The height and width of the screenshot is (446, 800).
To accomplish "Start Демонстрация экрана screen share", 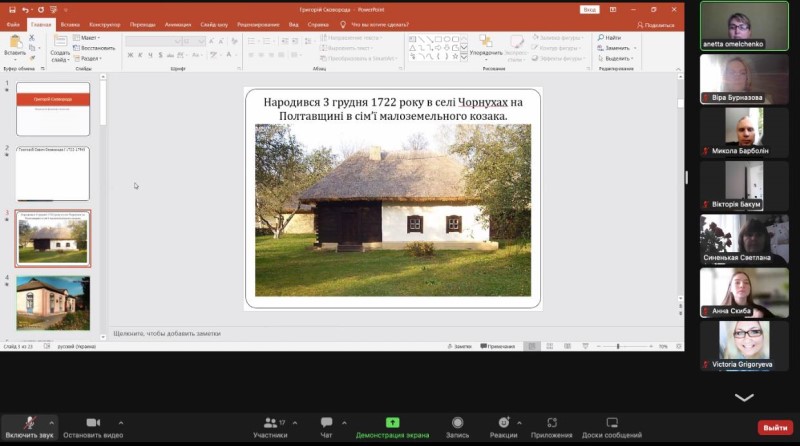I will [392, 428].
